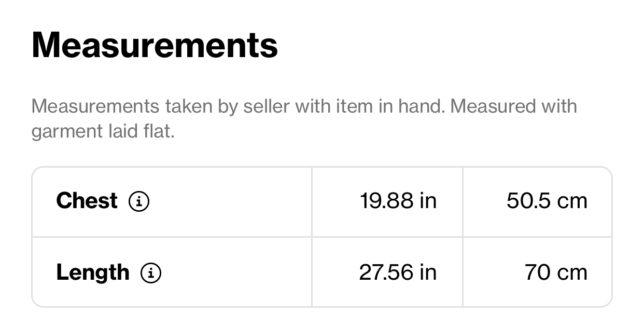Click the "in" unit after 27.56
This screenshot has height=328, width=644.
pos(428,272)
